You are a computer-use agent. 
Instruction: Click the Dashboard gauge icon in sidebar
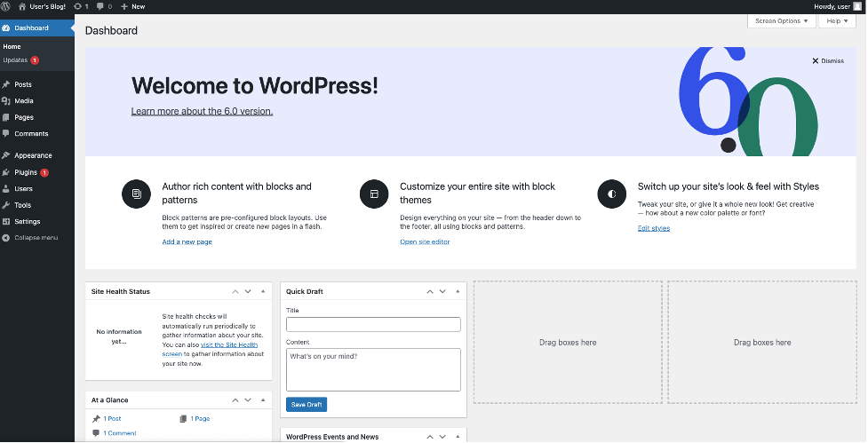pos(6,28)
